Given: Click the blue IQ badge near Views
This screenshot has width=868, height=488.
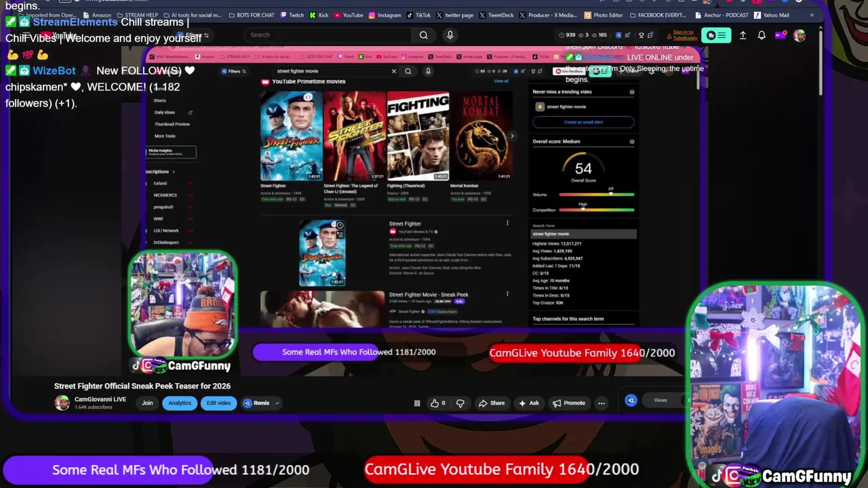Looking at the screenshot, I should (x=631, y=401).
